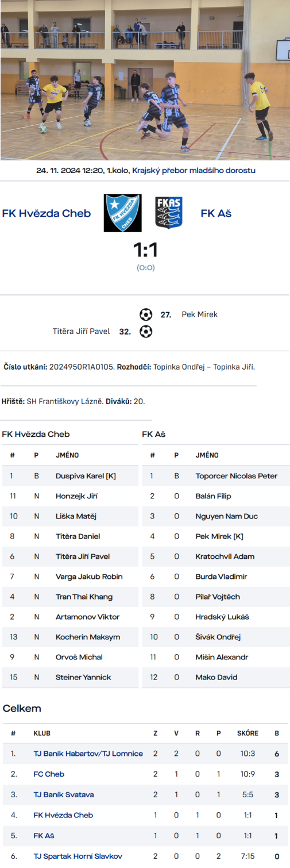Click the goal ball icon at minute 32
Image resolution: width=290 pixels, height=868 pixels.
coord(146,331)
